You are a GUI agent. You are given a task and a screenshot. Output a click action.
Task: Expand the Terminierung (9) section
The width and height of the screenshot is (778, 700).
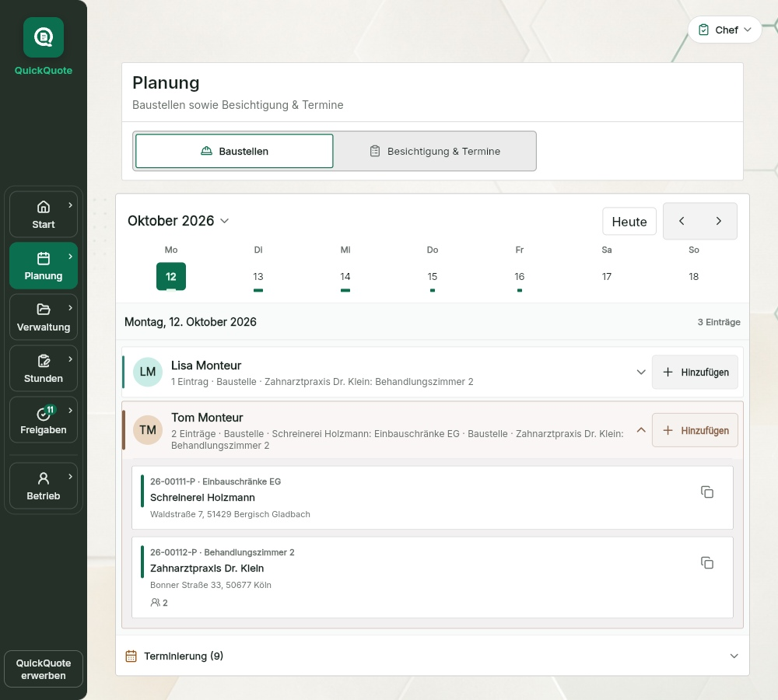[432, 656]
